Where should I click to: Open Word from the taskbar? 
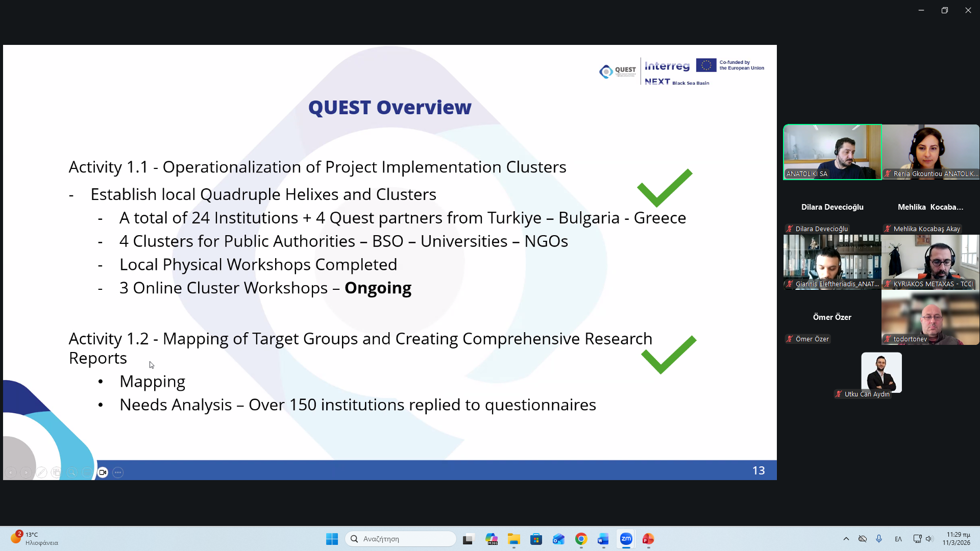(603, 539)
